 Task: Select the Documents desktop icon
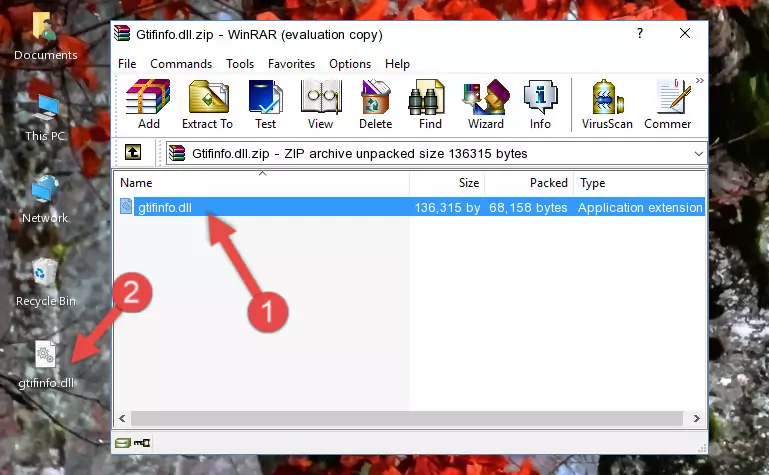pyautogui.click(x=45, y=37)
